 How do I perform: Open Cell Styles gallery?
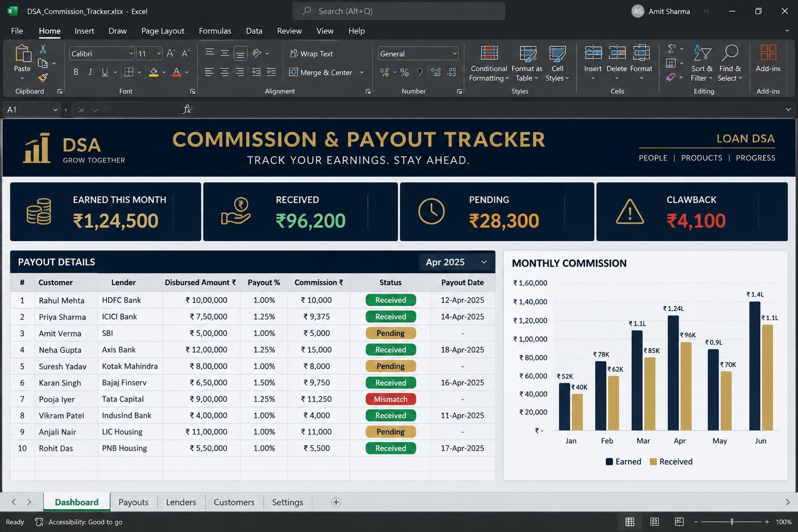[x=557, y=63]
